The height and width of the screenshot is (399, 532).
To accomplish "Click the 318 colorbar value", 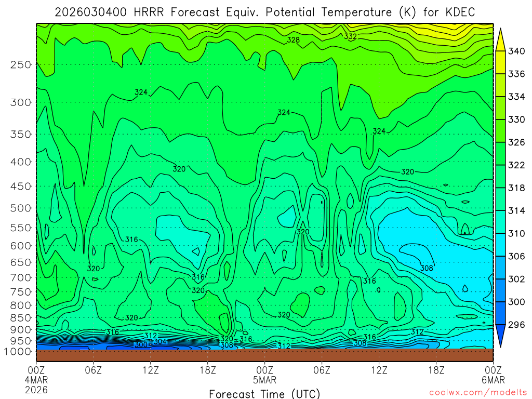I will (x=516, y=188).
